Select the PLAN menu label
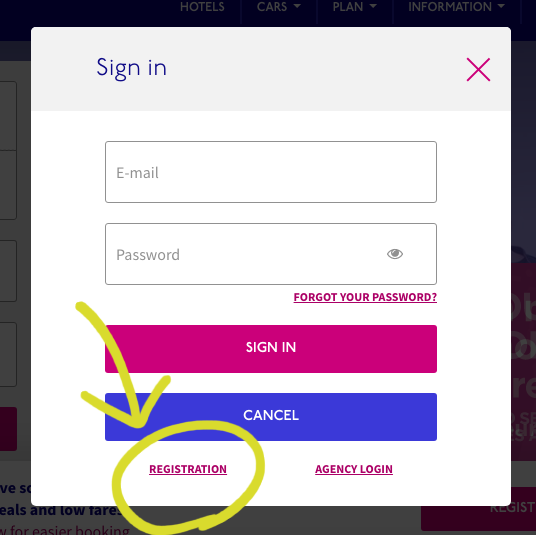This screenshot has height=535, width=536. pos(348,7)
